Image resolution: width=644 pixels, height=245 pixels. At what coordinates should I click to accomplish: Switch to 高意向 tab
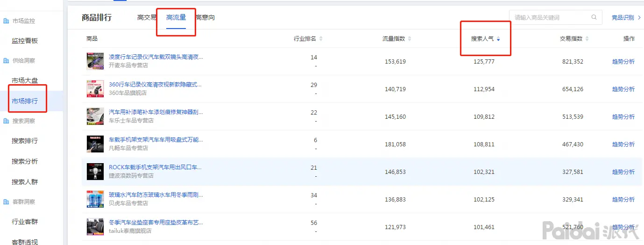[206, 18]
